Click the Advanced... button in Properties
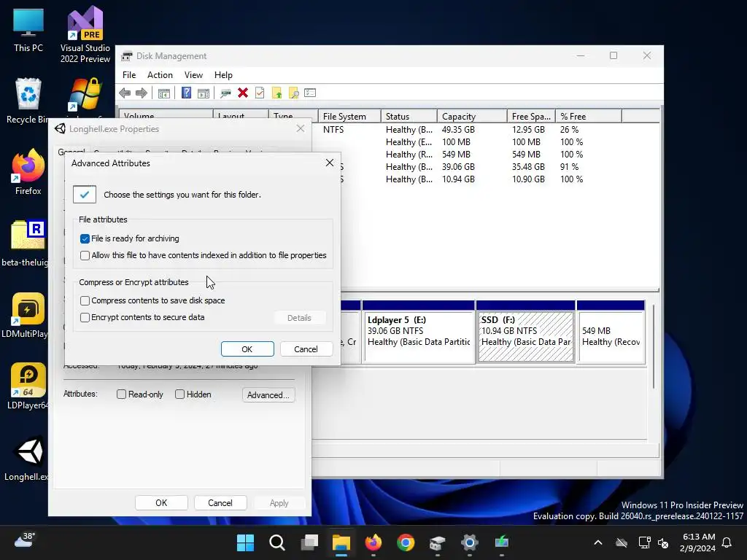747x560 pixels. pos(268,394)
